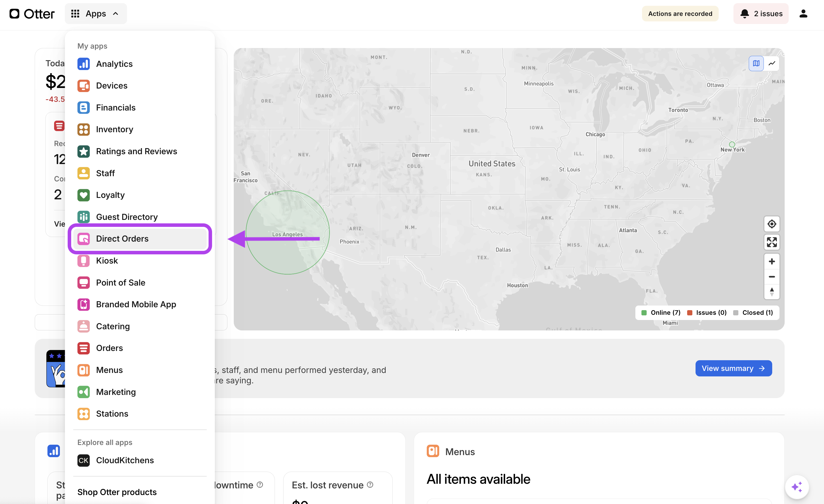Select Ratings and Reviews star icon
Image resolution: width=824 pixels, height=504 pixels.
(x=83, y=151)
